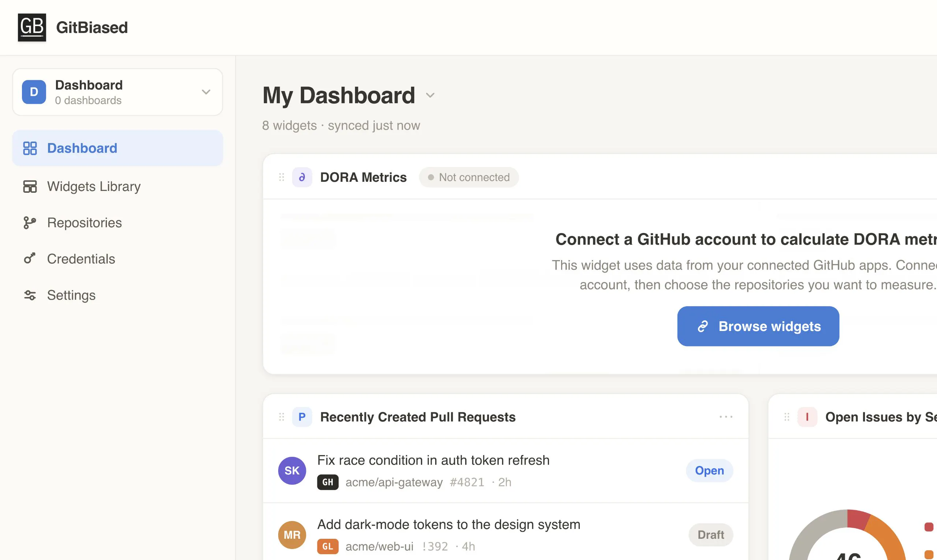Open Settings from the sidebar
The image size is (937, 560).
click(x=117, y=295)
